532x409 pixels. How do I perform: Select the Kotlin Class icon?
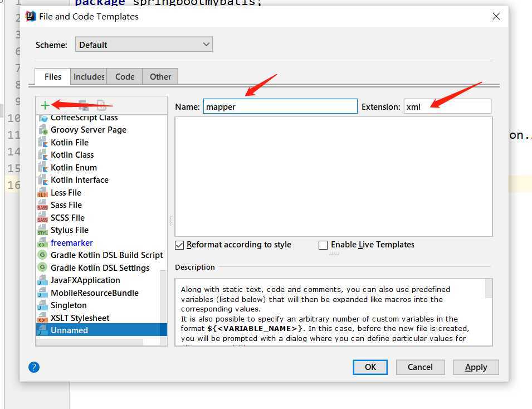tap(43, 155)
